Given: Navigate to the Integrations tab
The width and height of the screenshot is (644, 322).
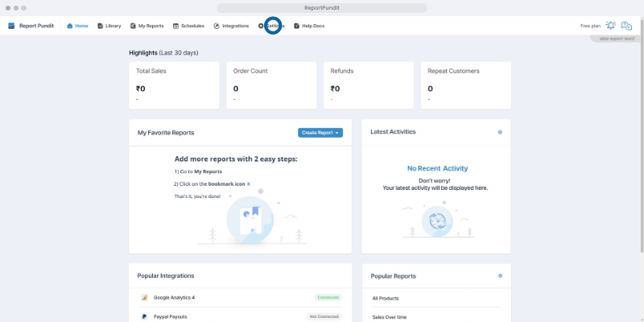Looking at the screenshot, I should click(x=231, y=26).
